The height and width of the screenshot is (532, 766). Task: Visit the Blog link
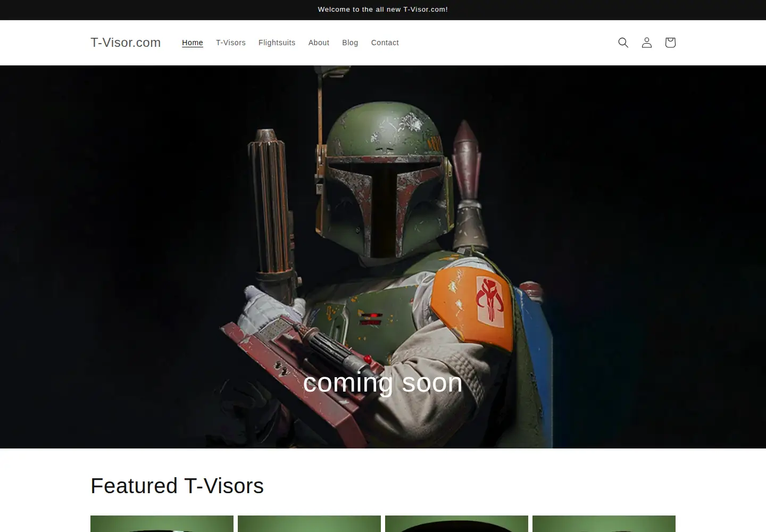(x=350, y=43)
